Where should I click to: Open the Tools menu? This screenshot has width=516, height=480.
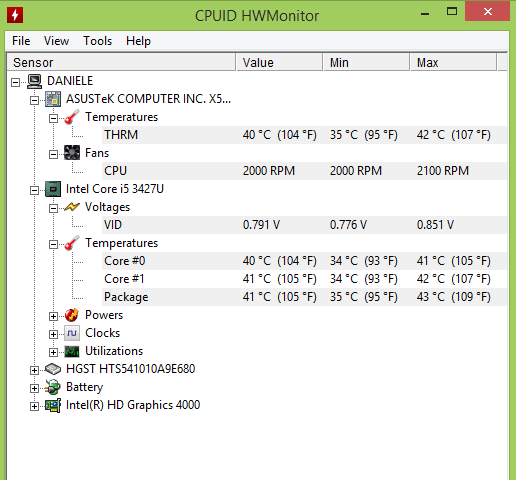(97, 41)
